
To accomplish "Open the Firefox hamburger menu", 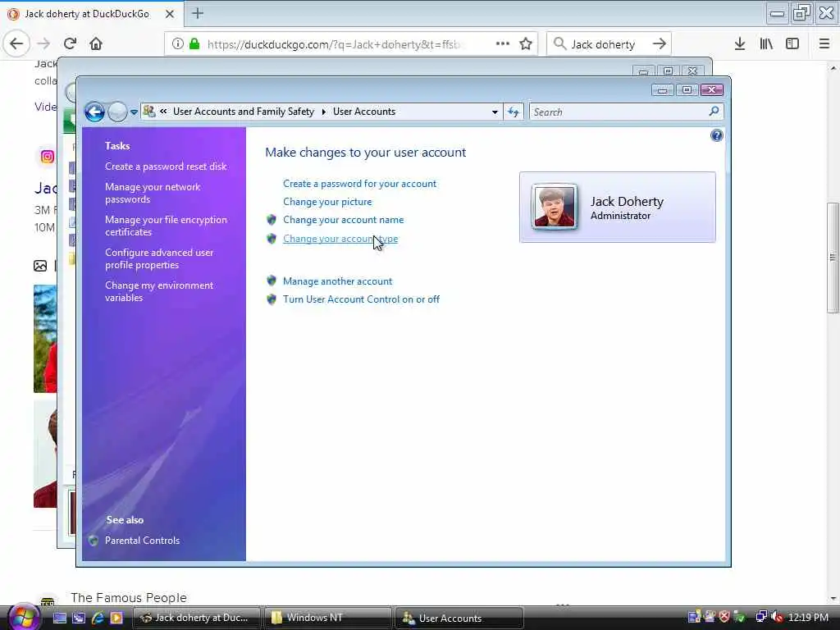I will [824, 44].
